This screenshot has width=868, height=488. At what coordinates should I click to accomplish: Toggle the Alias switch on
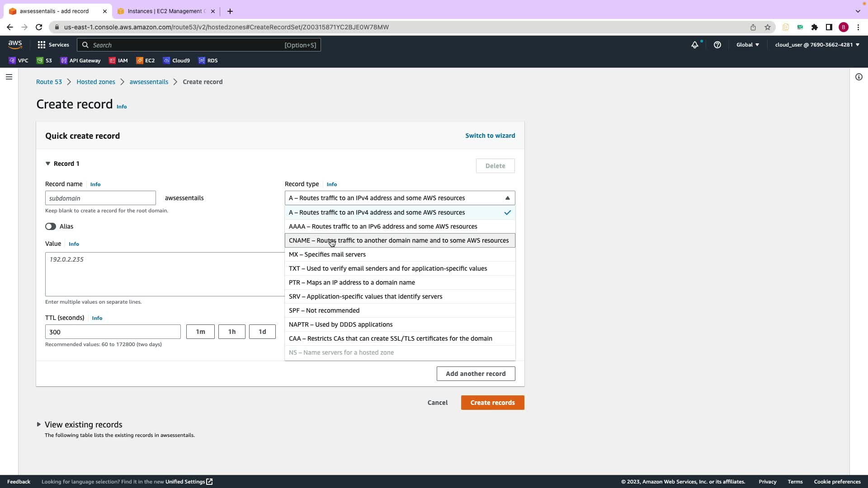(x=51, y=226)
